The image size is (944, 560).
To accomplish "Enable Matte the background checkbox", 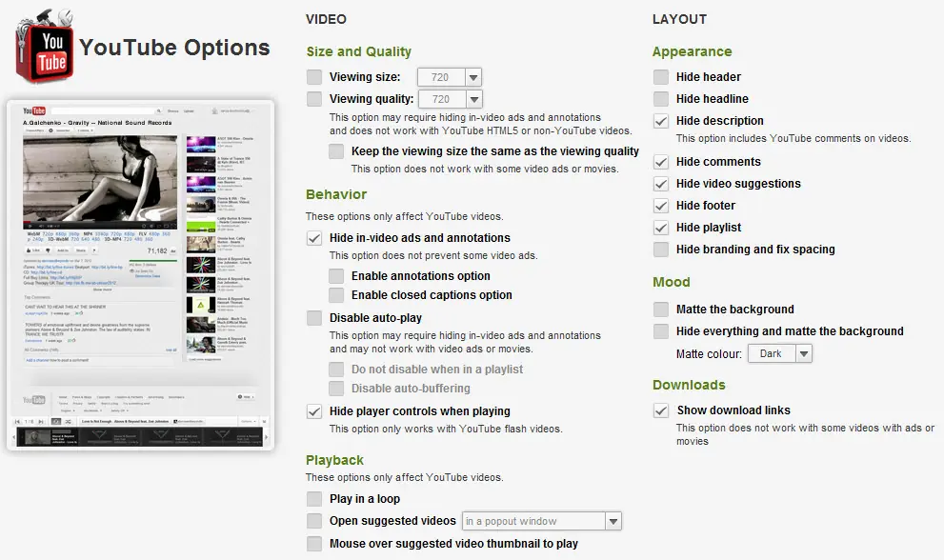I will click(661, 310).
